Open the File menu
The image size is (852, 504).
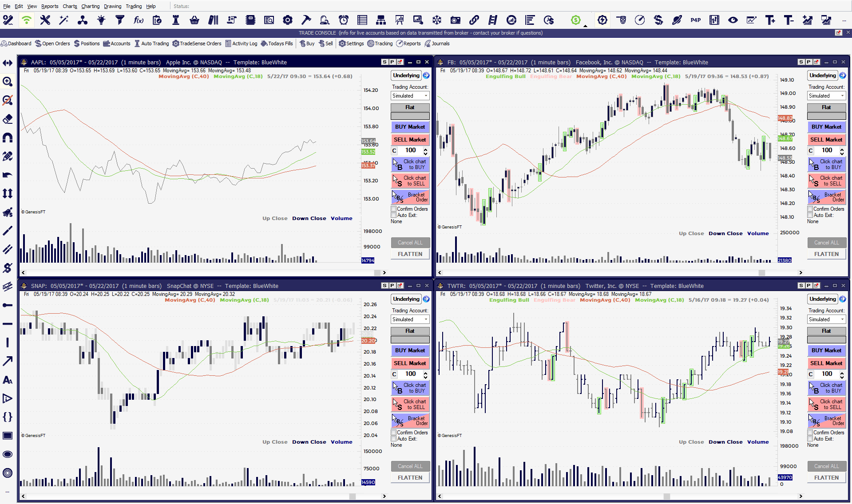pos(7,6)
